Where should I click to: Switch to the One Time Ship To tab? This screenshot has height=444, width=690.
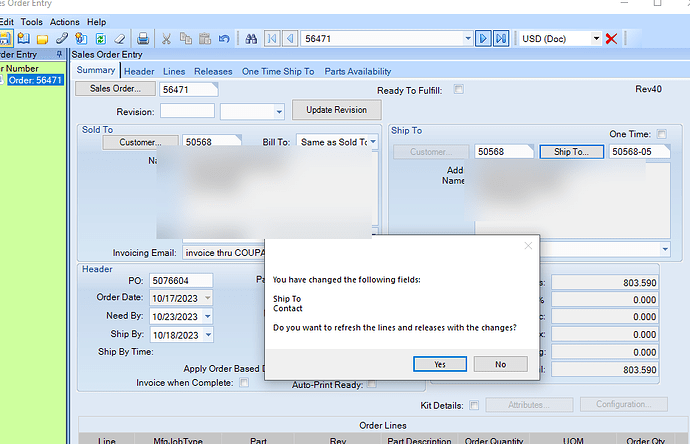pyautogui.click(x=278, y=71)
